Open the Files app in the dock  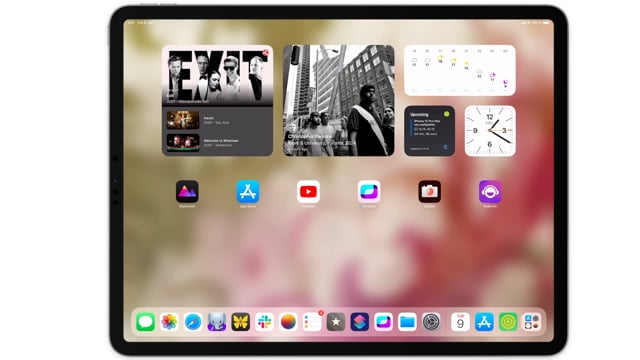point(407,322)
